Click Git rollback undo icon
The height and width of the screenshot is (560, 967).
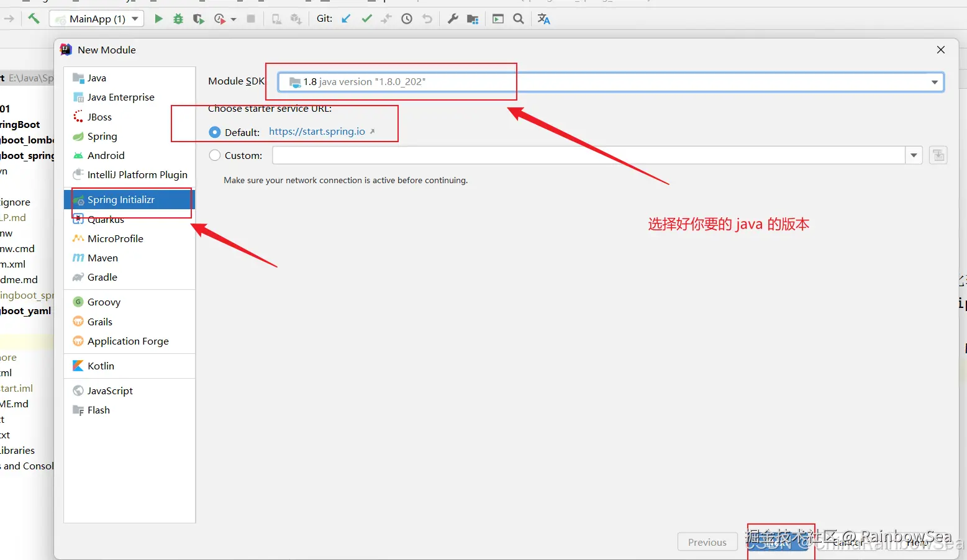coord(427,19)
